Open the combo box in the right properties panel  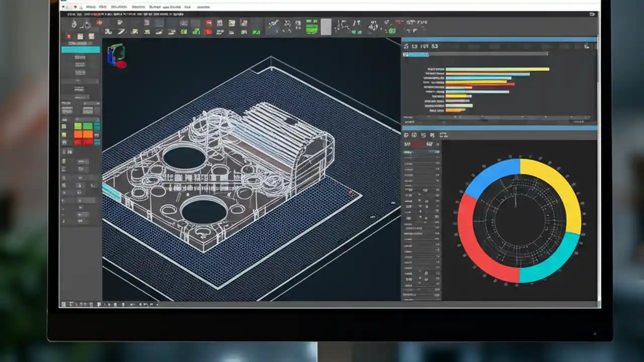tap(421, 152)
